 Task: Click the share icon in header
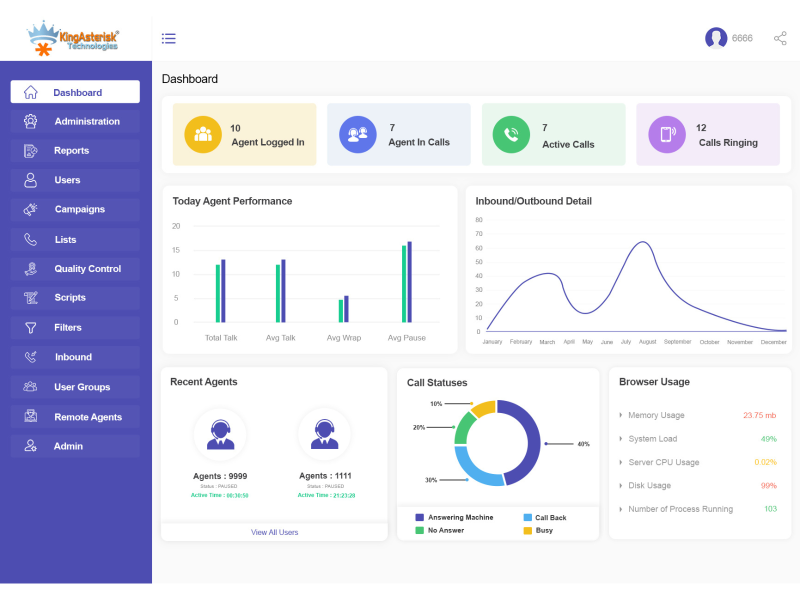[x=780, y=39]
